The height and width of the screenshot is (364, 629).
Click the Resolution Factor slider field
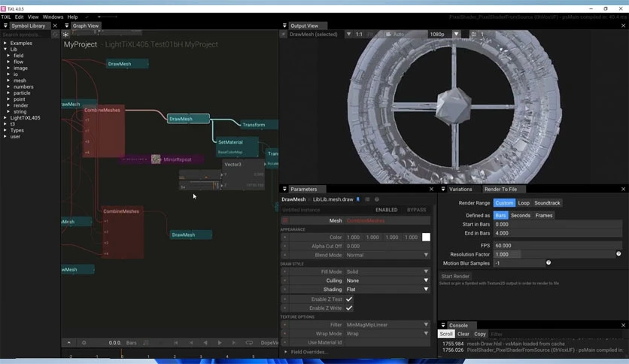pyautogui.click(x=554, y=254)
